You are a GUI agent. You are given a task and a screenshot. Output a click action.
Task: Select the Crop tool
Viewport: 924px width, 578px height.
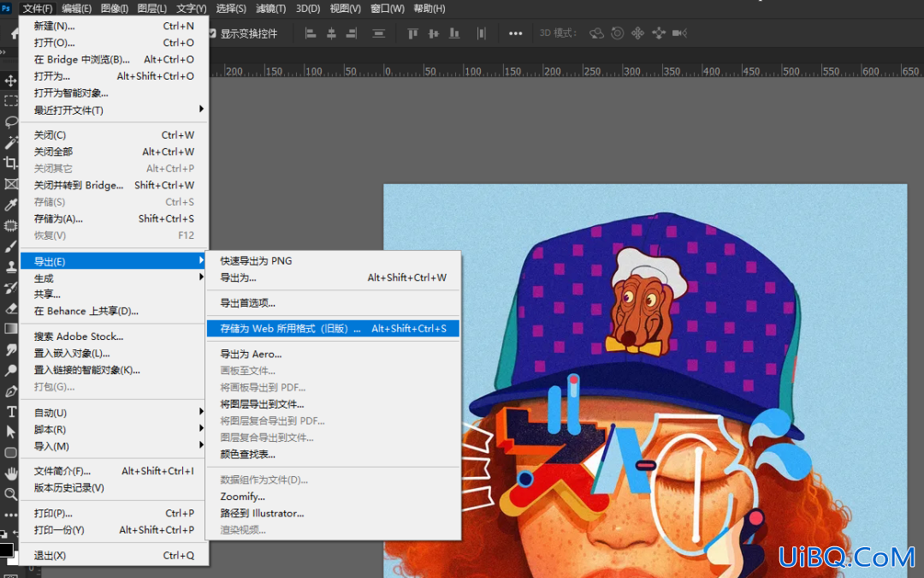click(x=10, y=163)
